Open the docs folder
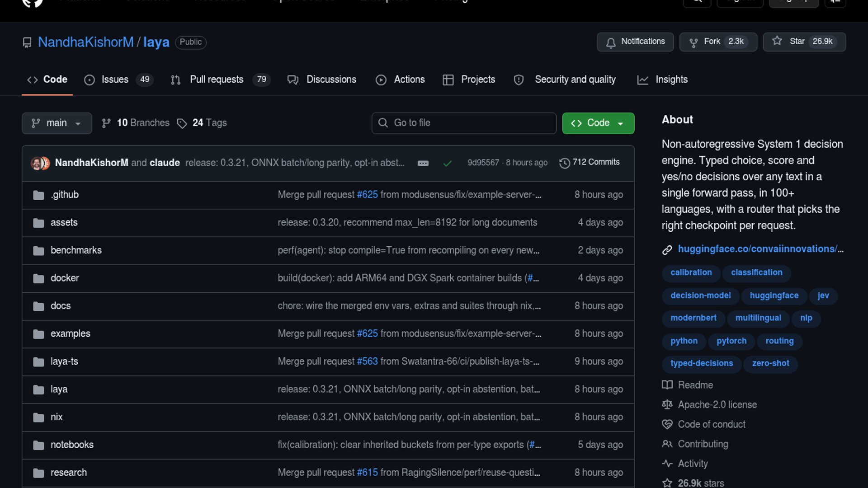Viewport: 868px width, 488px height. 61,306
